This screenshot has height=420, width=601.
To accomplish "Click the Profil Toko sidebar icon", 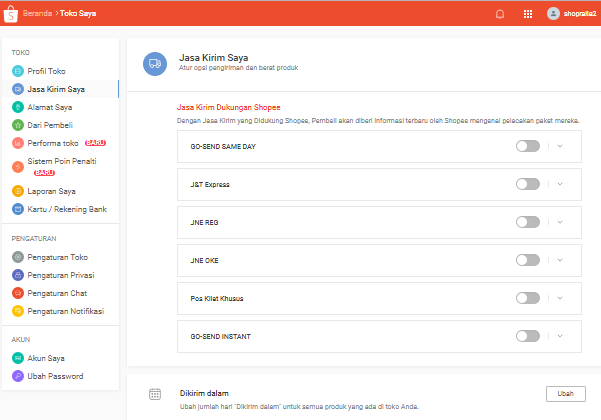I will point(18,71).
